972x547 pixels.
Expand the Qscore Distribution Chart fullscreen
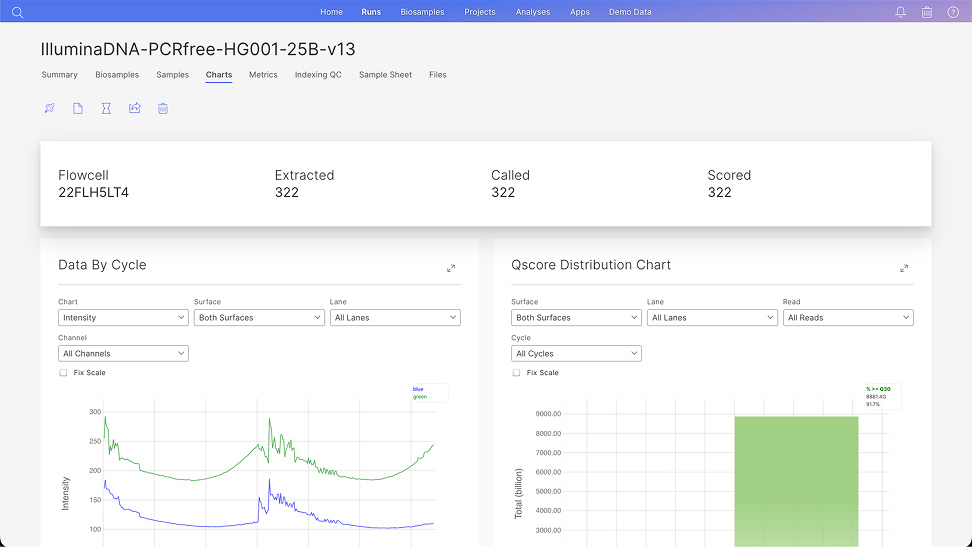(x=904, y=268)
